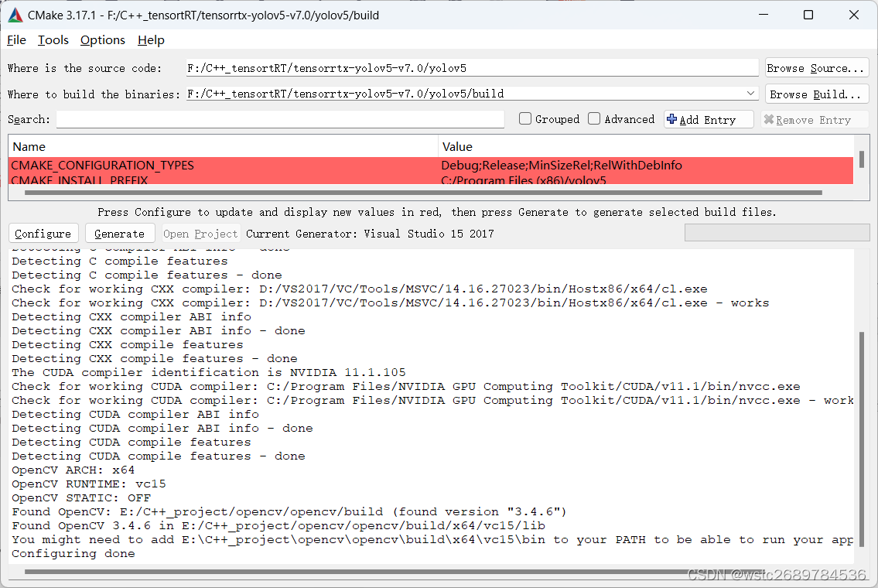Enable the Advanced checkbox
The image size is (878, 588).
[x=593, y=118]
